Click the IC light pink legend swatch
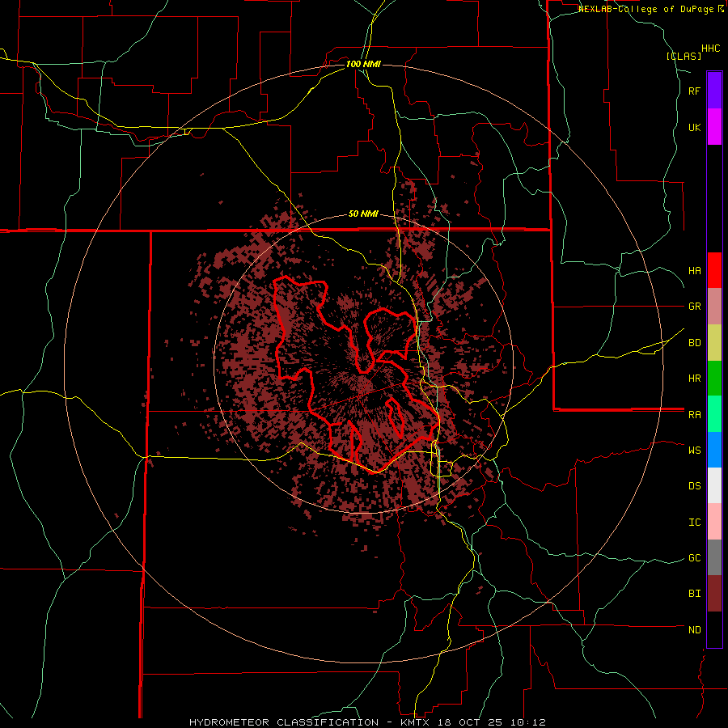Image resolution: width=728 pixels, height=728 pixels. point(714,522)
